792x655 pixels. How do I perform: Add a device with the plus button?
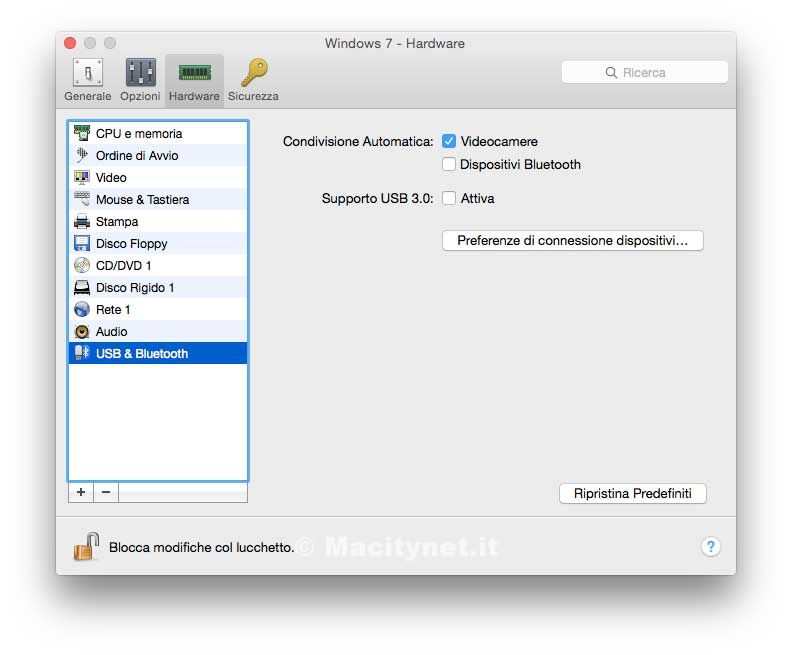click(81, 492)
